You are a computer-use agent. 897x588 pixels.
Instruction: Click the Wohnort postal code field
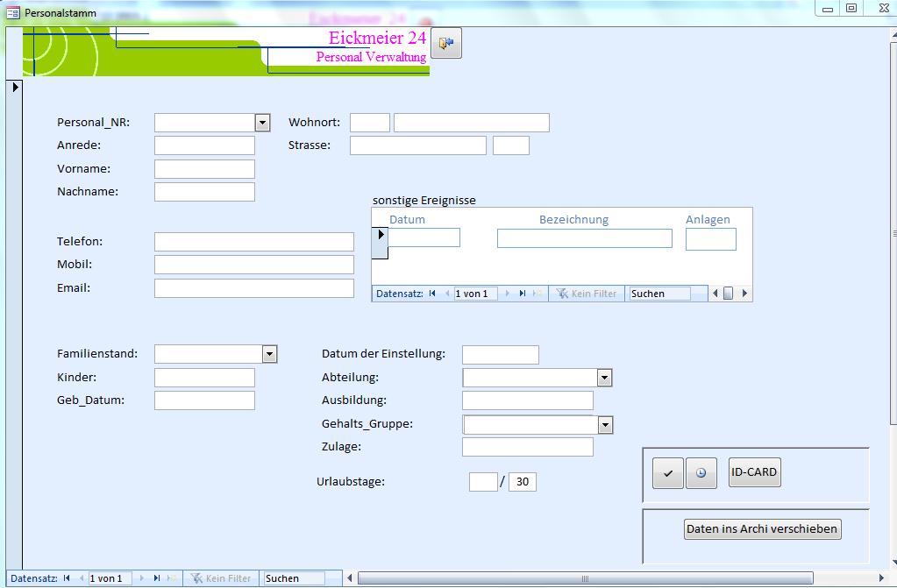pos(370,123)
